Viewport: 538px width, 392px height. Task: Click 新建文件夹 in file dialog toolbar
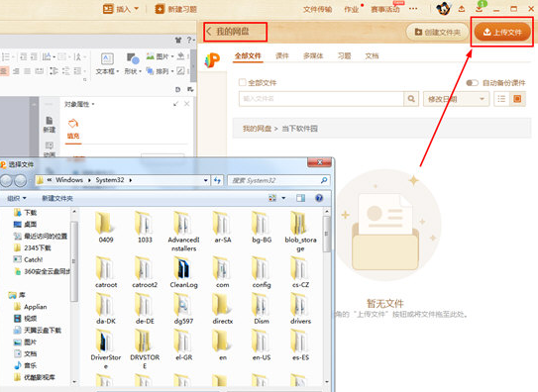(57, 198)
